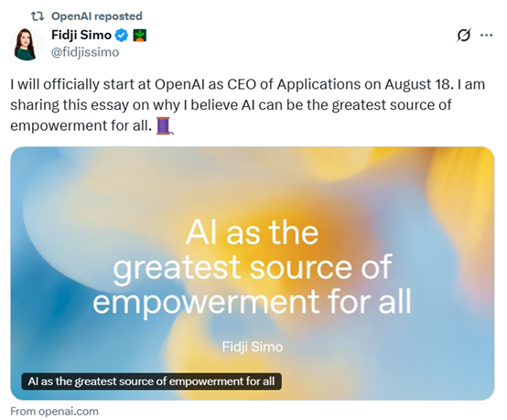Click the OpenAI reposted label
The width and height of the screenshot is (507, 420).
point(97,16)
